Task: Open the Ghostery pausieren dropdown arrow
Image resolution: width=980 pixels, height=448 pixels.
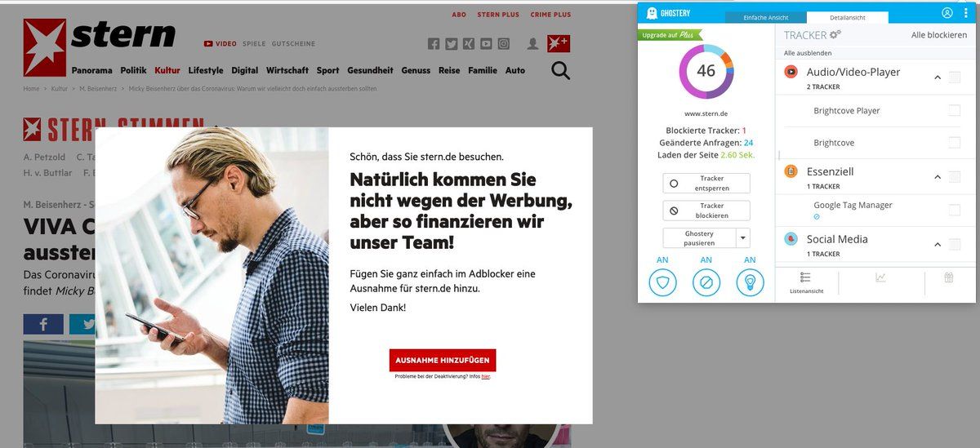Action: (x=742, y=238)
